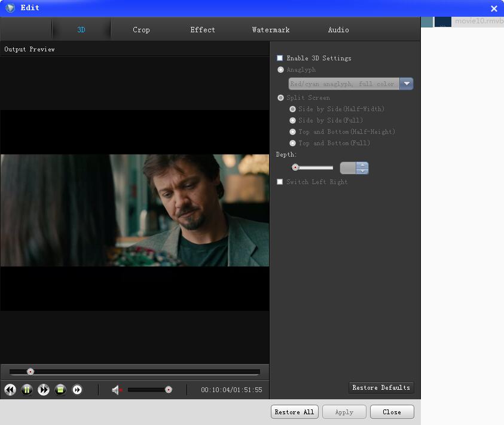Mute the audio via the speaker icon
The height and width of the screenshot is (425, 504).
(117, 390)
